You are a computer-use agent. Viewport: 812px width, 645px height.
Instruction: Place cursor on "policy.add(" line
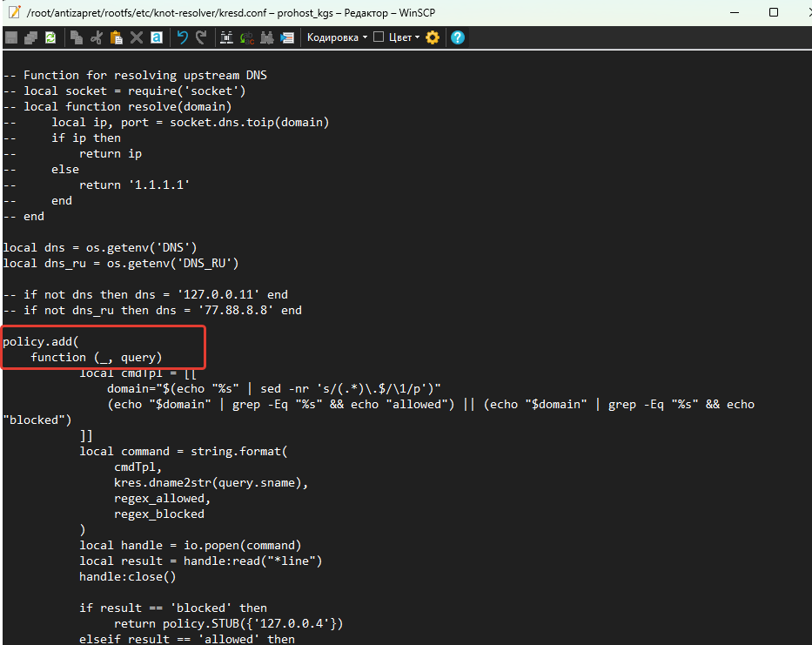(x=41, y=341)
